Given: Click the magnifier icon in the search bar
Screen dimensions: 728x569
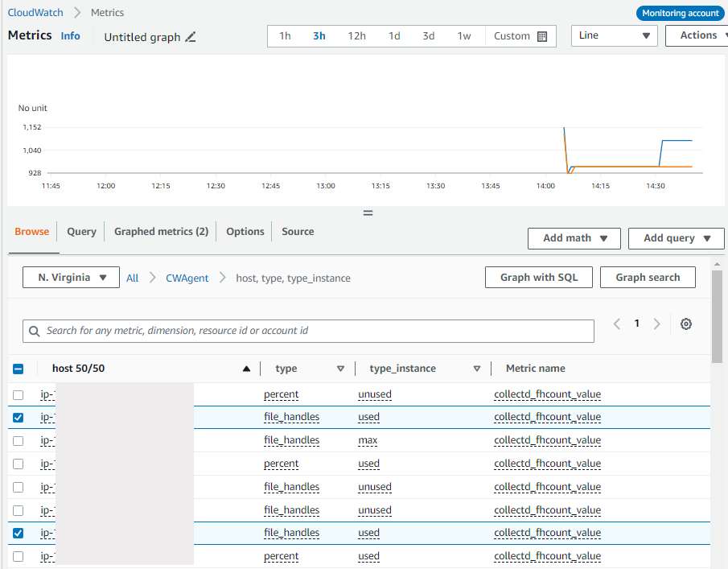Looking at the screenshot, I should coord(34,331).
